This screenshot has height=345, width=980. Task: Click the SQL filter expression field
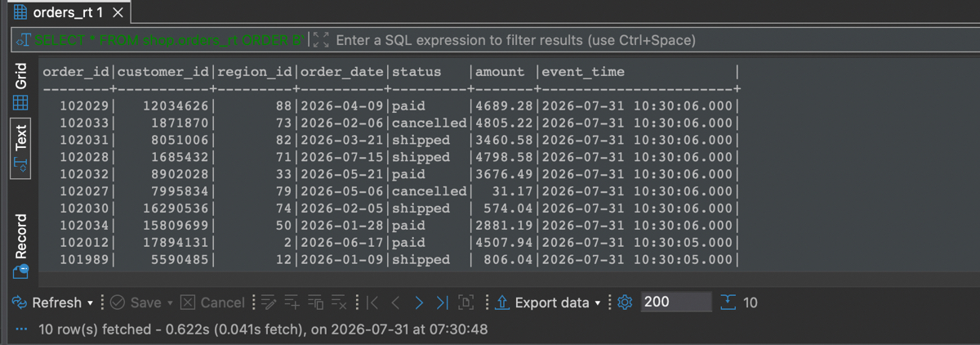[x=645, y=39]
